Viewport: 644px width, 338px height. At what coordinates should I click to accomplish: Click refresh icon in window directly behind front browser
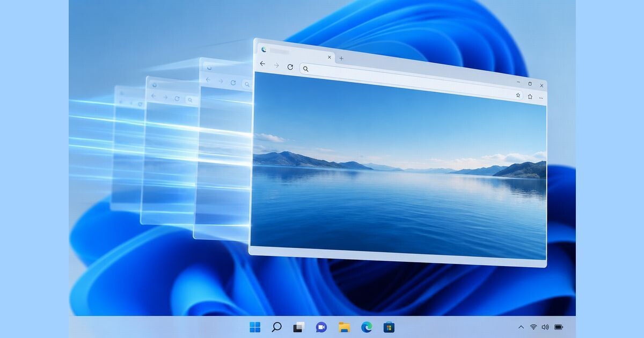[233, 82]
